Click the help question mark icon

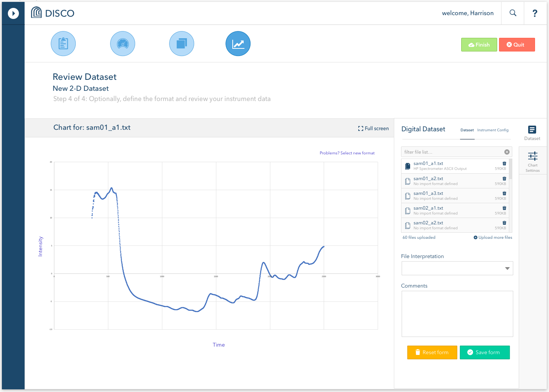tap(535, 13)
